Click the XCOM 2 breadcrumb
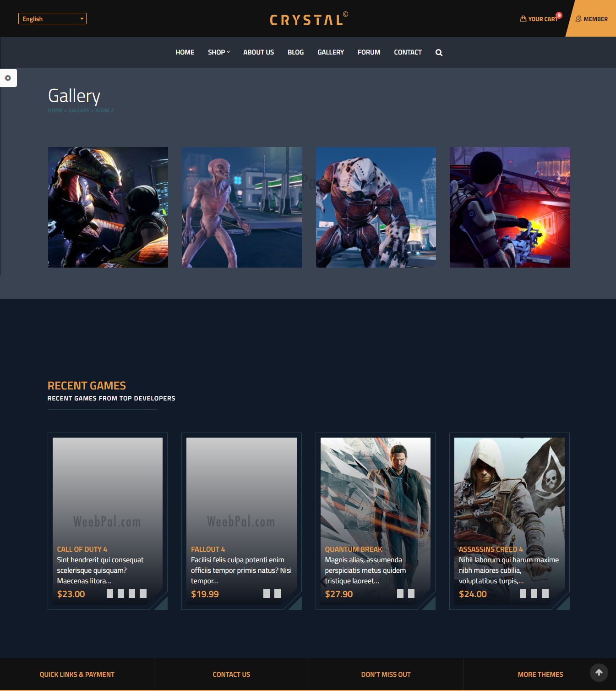616x691 pixels. [104, 110]
